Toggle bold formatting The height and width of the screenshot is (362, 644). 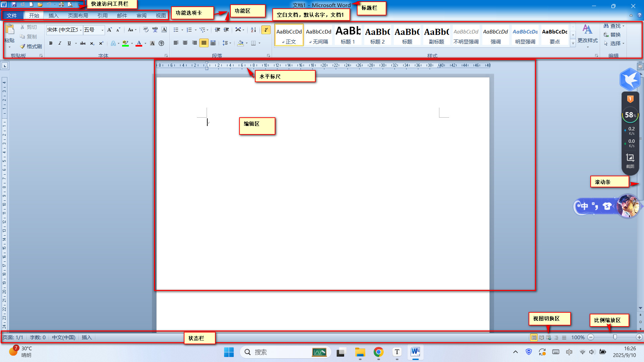51,43
